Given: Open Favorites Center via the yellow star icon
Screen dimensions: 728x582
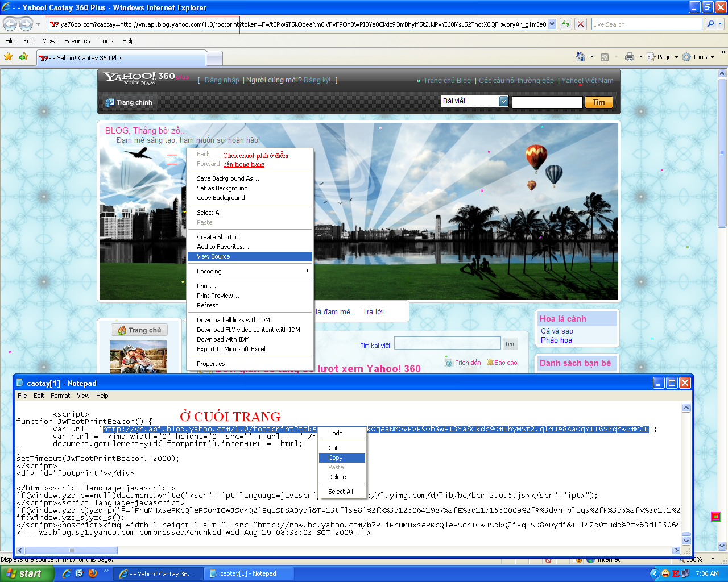Looking at the screenshot, I should 8,57.
